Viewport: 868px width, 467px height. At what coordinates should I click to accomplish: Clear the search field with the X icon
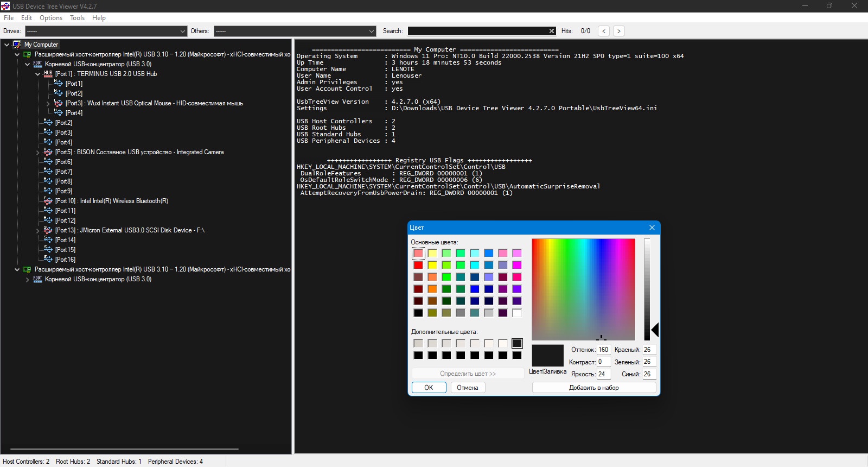(552, 31)
